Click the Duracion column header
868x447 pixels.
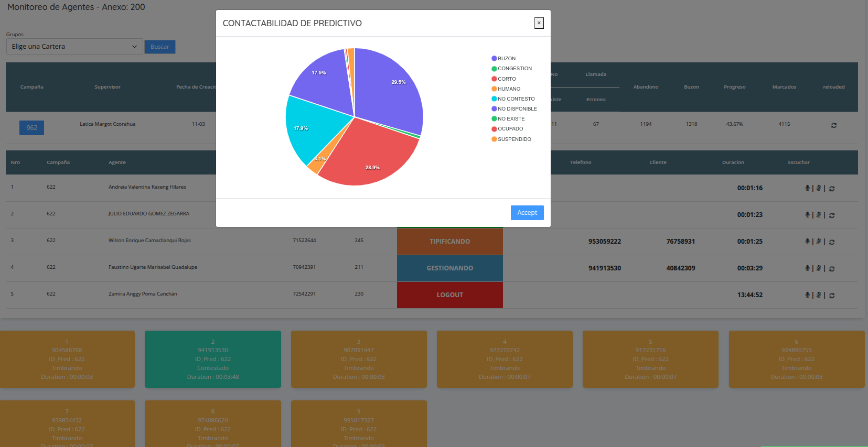click(733, 162)
